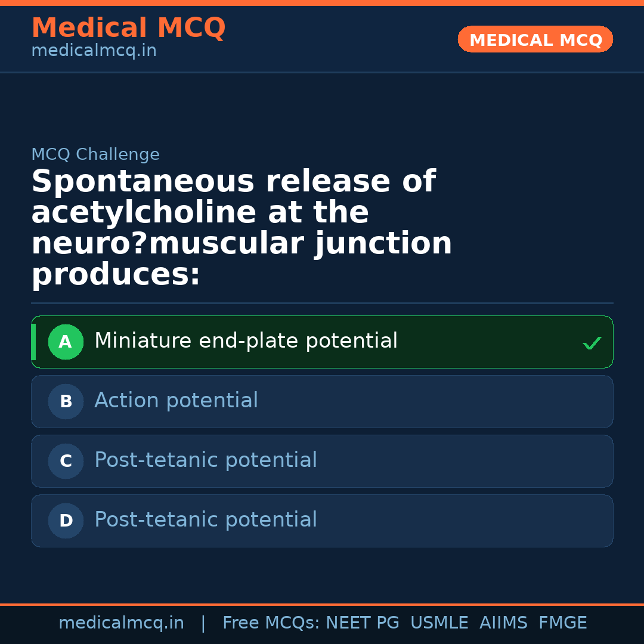Open medicalmcq.in link in the footer
644x644 pixels.
(x=121, y=623)
